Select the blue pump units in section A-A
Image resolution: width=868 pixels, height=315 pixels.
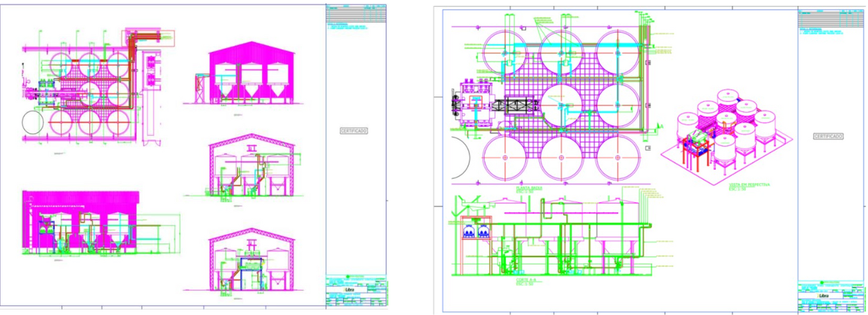476,232
